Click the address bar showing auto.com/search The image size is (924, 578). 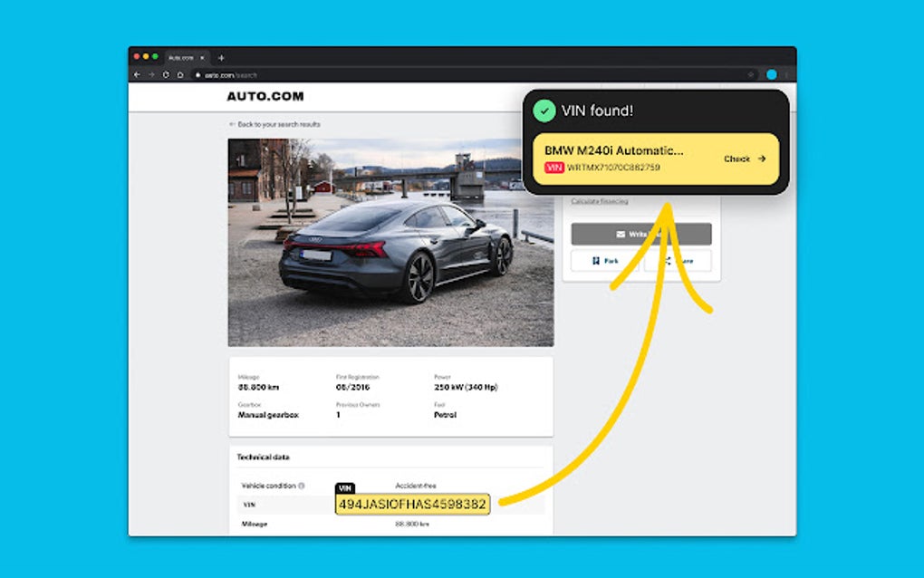231,75
